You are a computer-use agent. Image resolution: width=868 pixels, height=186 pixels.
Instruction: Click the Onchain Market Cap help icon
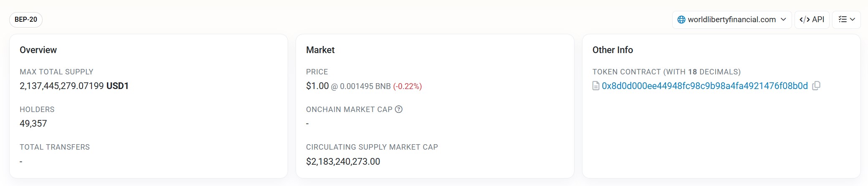pos(399,110)
